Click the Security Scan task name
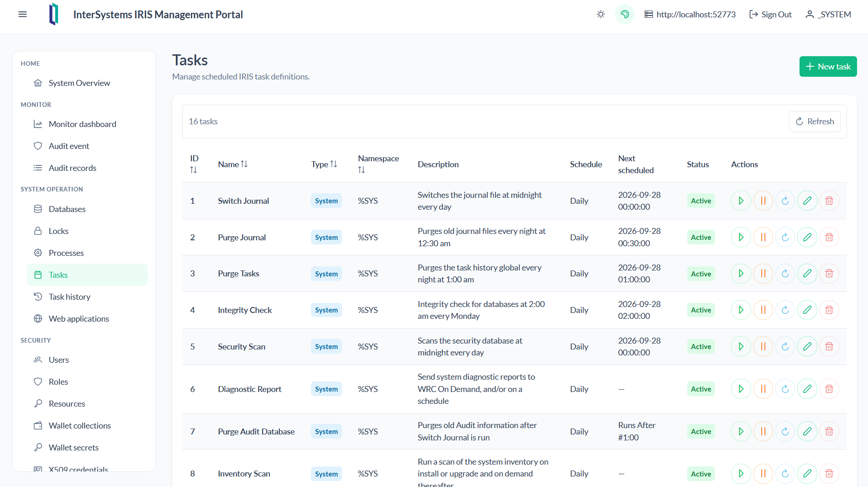 click(x=242, y=346)
